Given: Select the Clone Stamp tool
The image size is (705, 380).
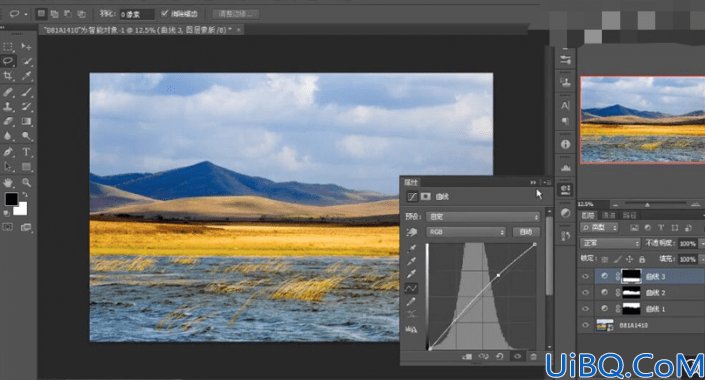Looking at the screenshot, I should [x=8, y=107].
